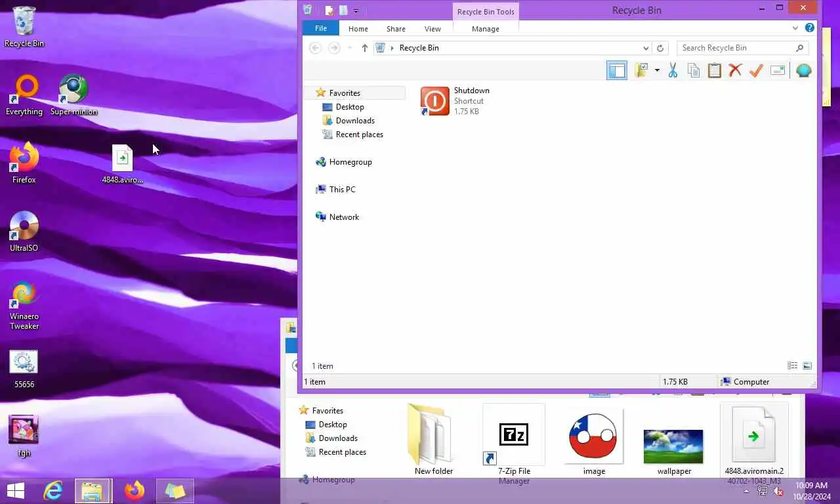This screenshot has width=840, height=504.
Task: Select Favorites in the Recycle Bin window
Action: pos(345,93)
